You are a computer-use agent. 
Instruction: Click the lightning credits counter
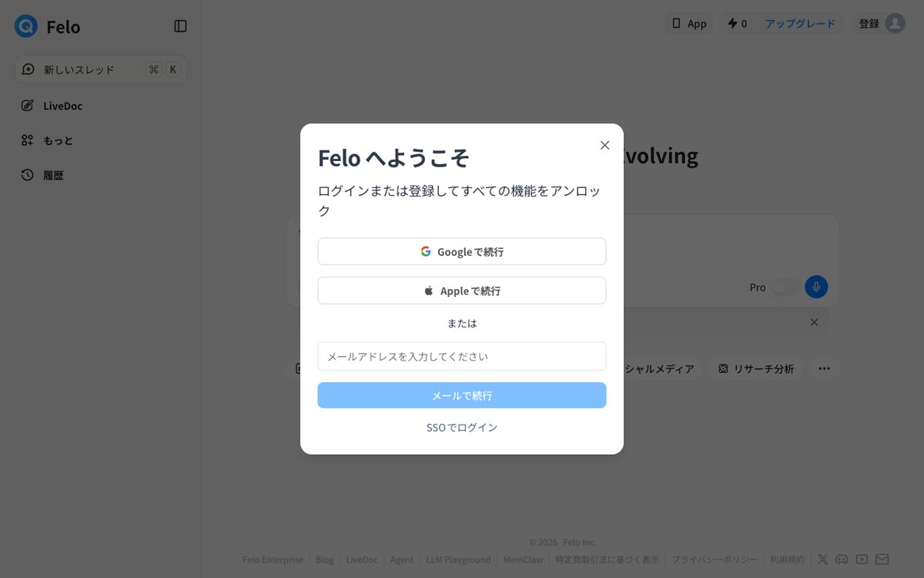click(738, 23)
